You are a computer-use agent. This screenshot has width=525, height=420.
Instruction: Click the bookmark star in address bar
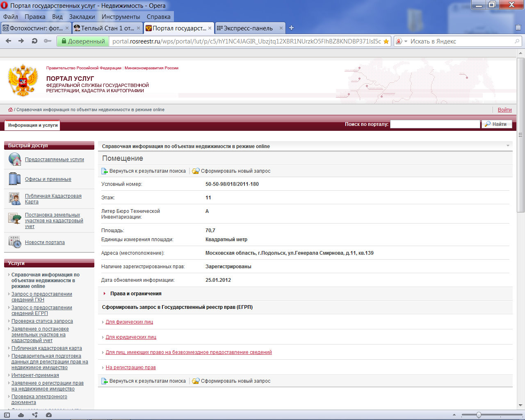386,41
